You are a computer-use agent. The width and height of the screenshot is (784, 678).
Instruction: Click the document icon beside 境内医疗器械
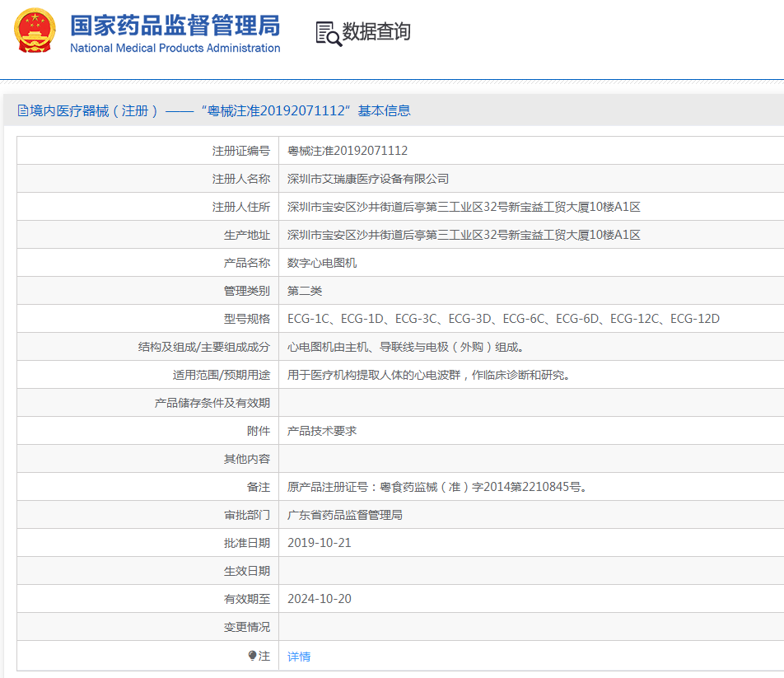point(22,110)
